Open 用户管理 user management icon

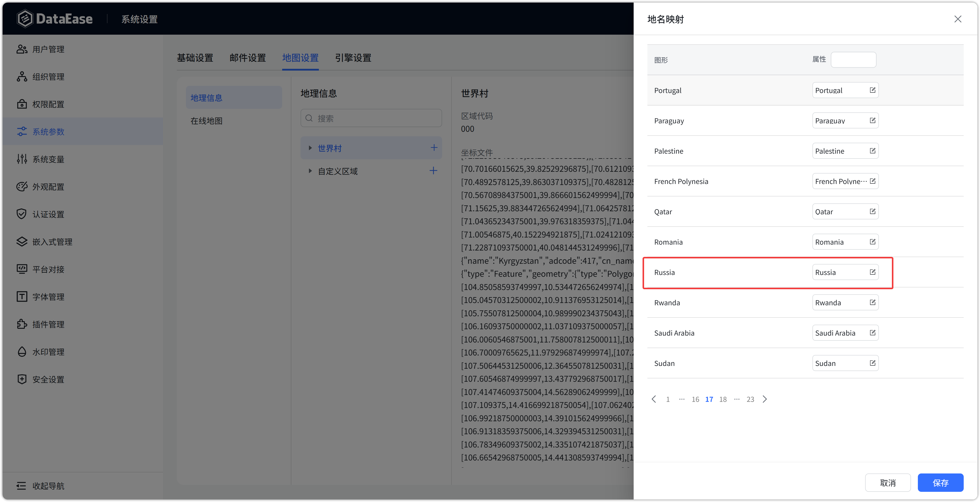tap(22, 49)
